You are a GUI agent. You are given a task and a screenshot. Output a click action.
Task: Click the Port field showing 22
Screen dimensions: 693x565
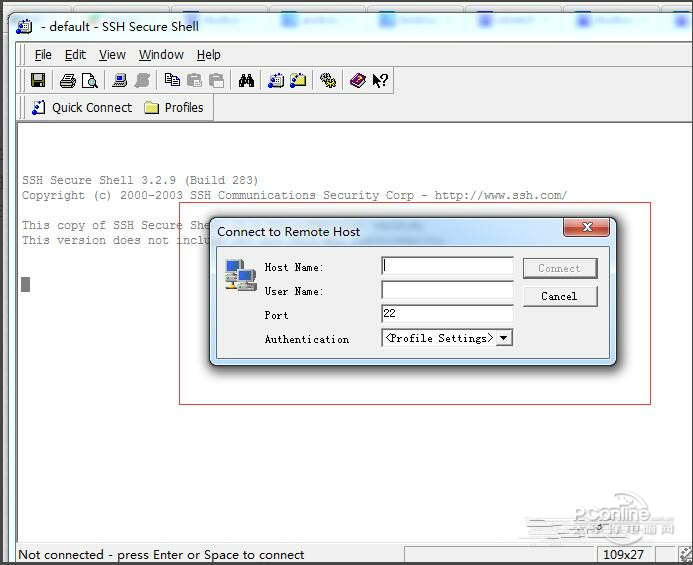click(447, 314)
